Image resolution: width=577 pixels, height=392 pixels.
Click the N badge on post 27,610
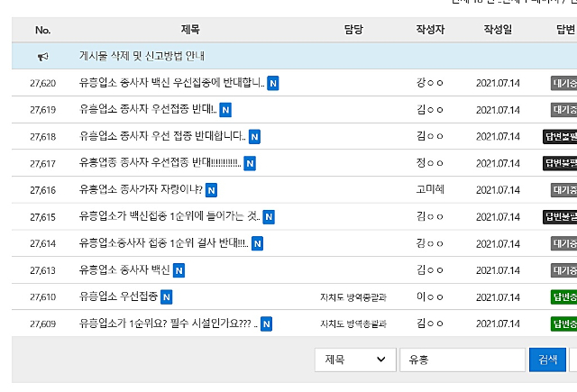tap(167, 297)
